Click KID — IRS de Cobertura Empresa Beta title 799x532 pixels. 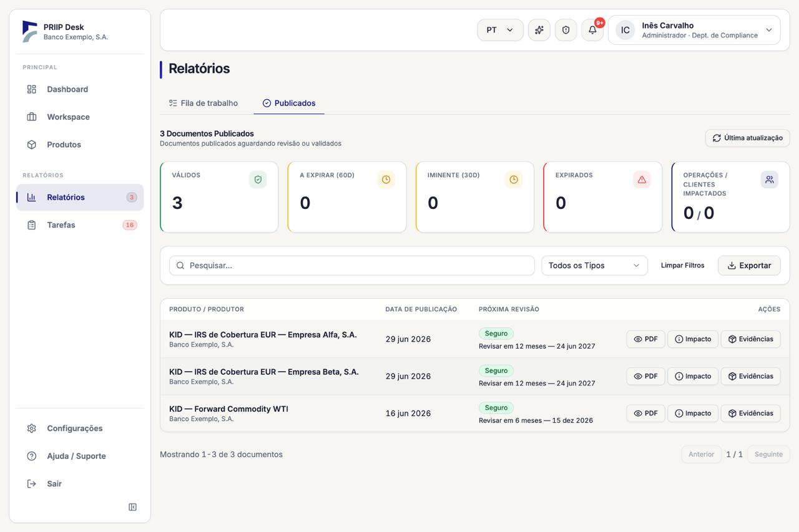point(263,372)
